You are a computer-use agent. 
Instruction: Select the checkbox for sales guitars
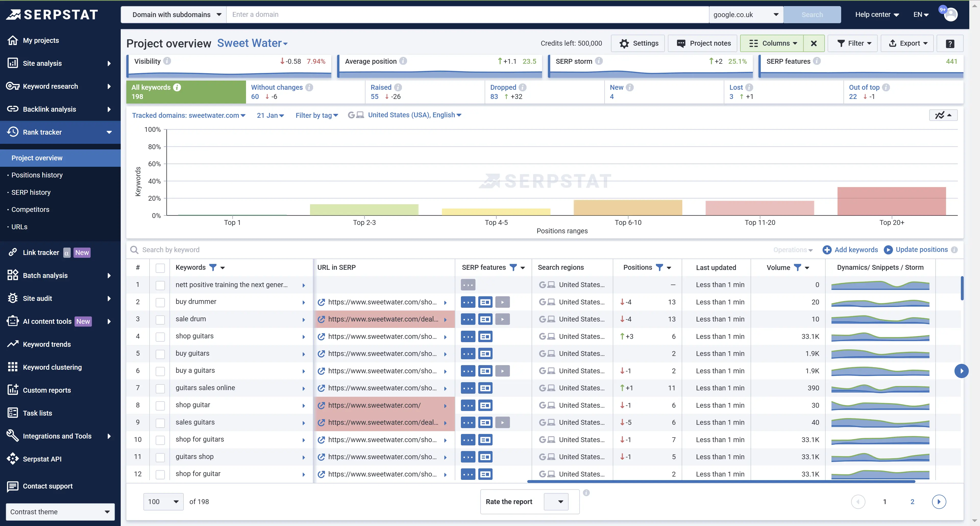(x=160, y=423)
